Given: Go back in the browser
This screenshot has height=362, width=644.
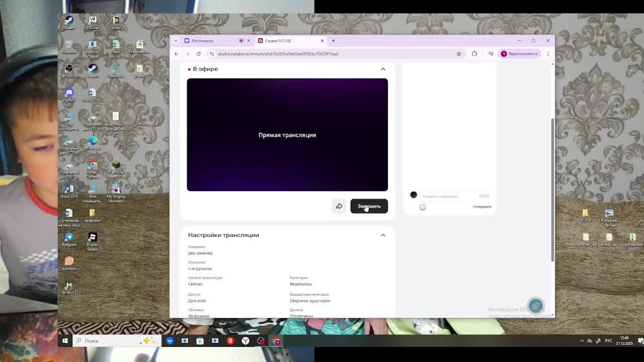Looking at the screenshot, I should click(176, 54).
